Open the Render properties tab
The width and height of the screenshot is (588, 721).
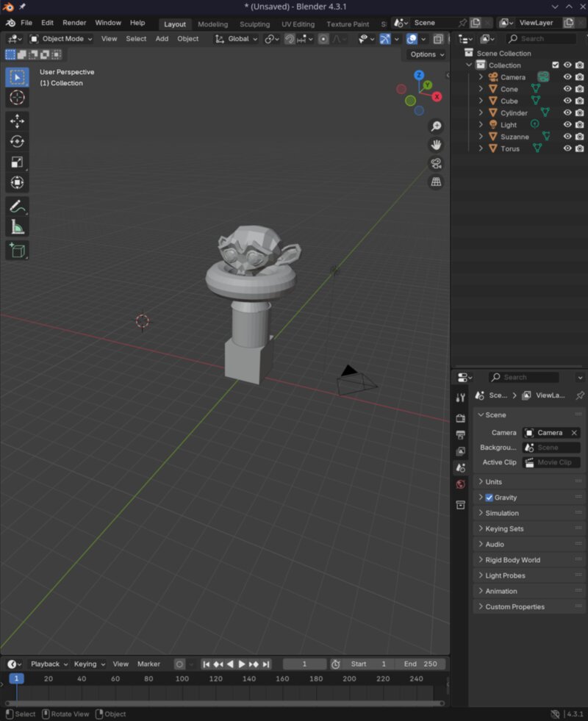click(460, 418)
